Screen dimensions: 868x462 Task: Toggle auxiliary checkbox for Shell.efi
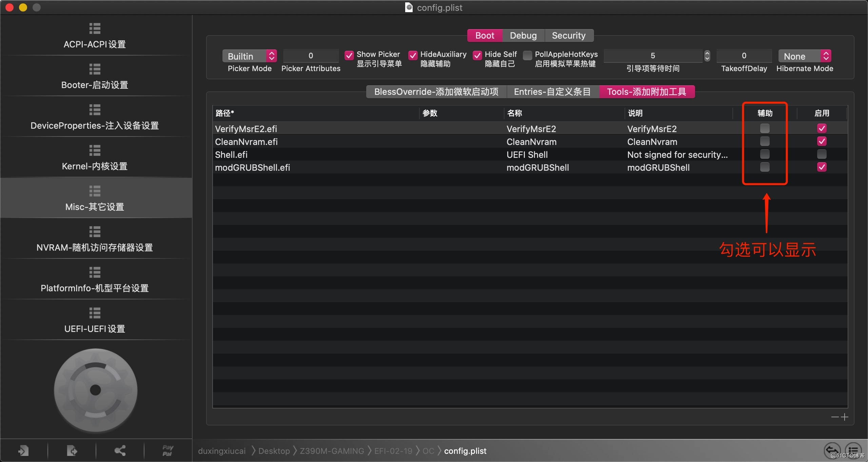click(x=765, y=154)
